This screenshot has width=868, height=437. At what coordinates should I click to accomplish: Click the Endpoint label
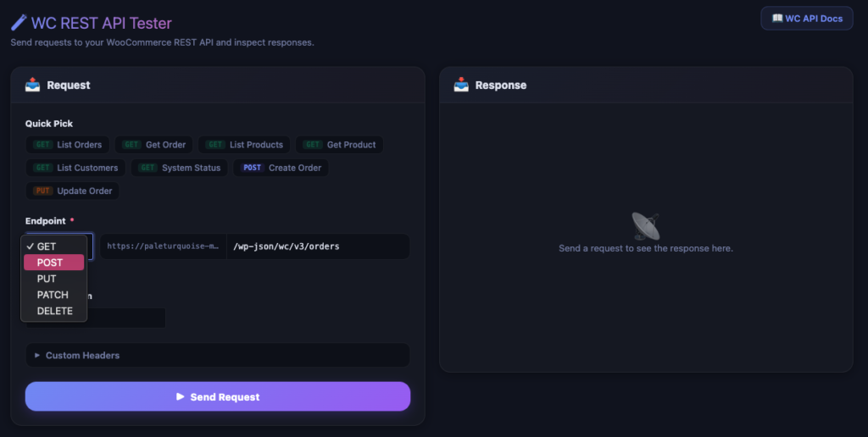pos(46,221)
